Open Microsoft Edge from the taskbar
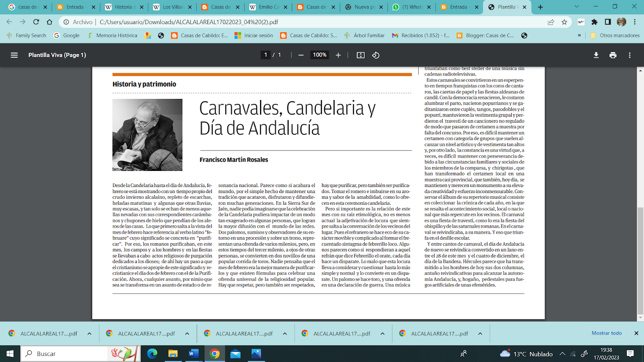The width and height of the screenshot is (644, 362). [152, 354]
